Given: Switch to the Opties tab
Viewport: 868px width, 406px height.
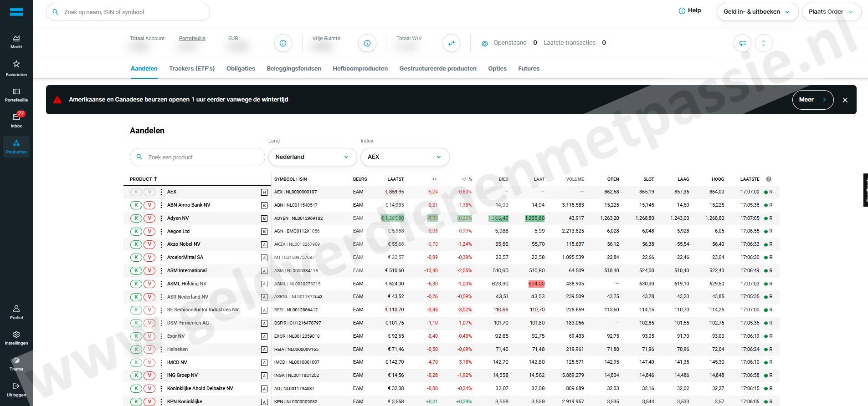Looking at the screenshot, I should click(497, 69).
